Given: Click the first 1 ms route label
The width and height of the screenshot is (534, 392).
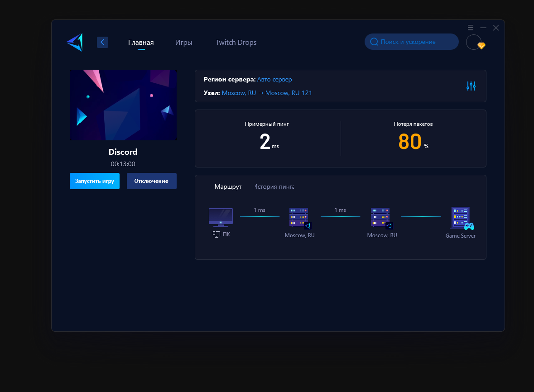Looking at the screenshot, I should [260, 210].
